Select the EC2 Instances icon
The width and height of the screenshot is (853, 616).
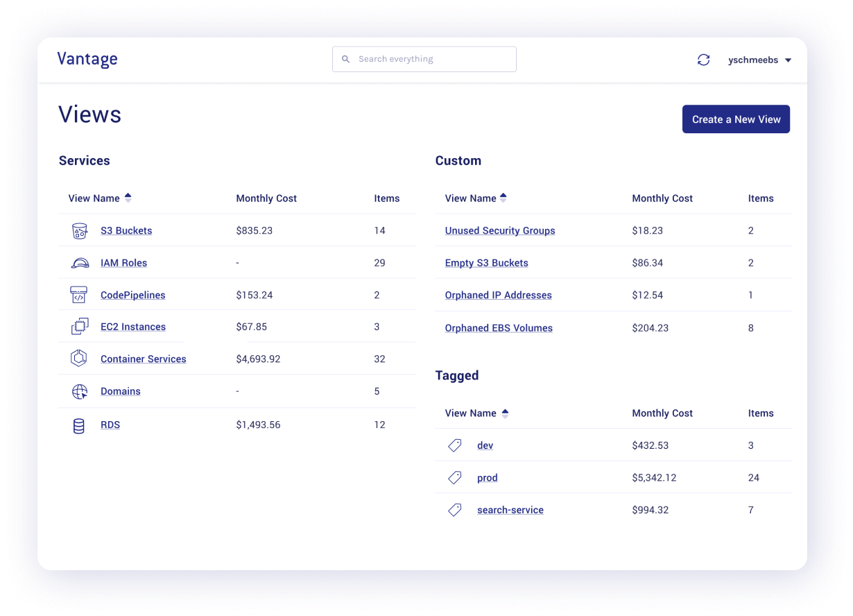click(x=79, y=326)
